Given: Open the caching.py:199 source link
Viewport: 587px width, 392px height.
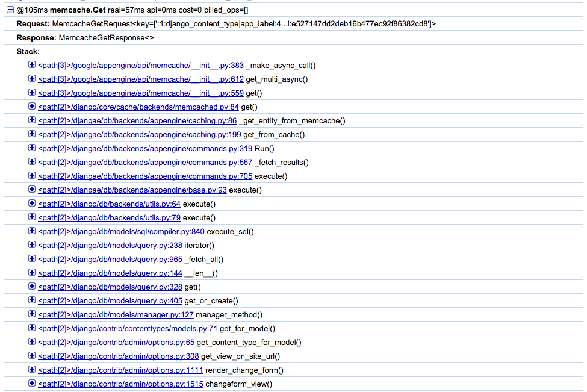Looking at the screenshot, I should click(x=140, y=135).
